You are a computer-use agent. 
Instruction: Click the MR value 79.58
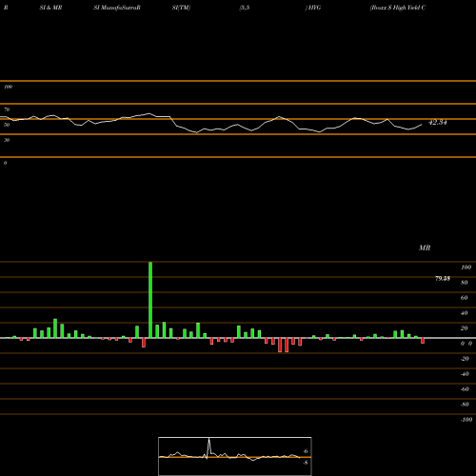point(443,279)
